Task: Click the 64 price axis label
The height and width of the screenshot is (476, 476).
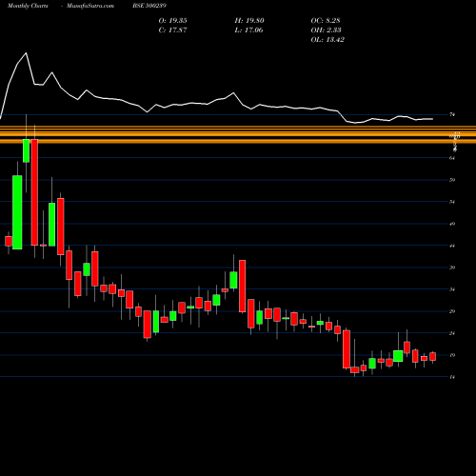Action: point(452,158)
